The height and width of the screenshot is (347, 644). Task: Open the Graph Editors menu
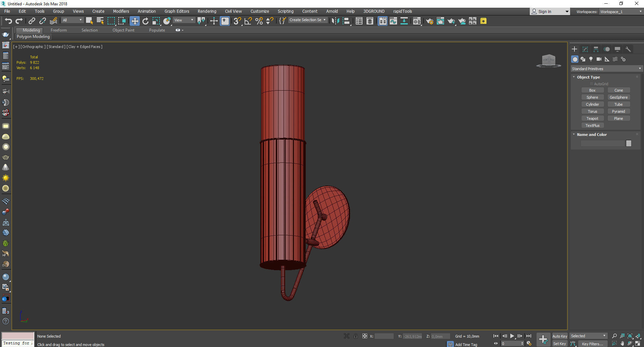[x=177, y=11]
